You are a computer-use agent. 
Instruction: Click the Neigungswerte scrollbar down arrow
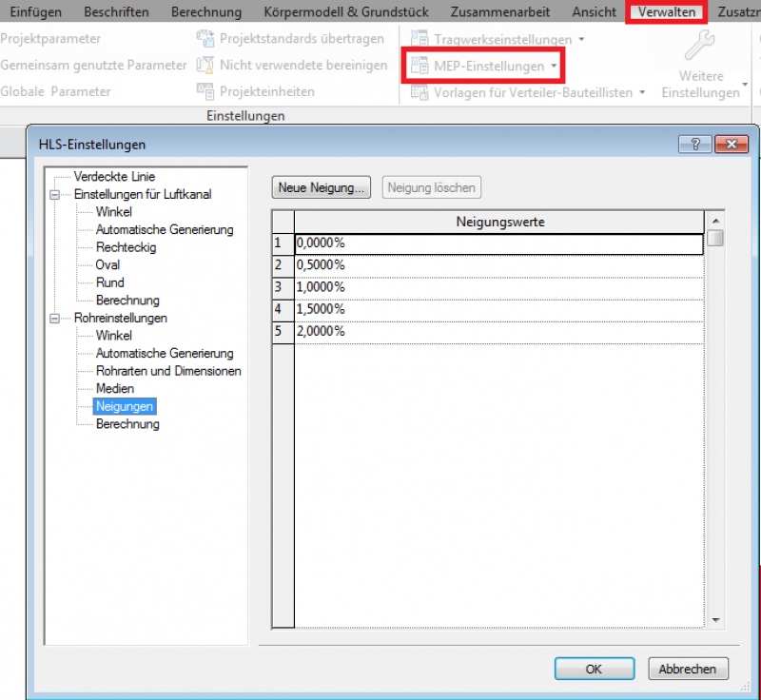pos(715,620)
